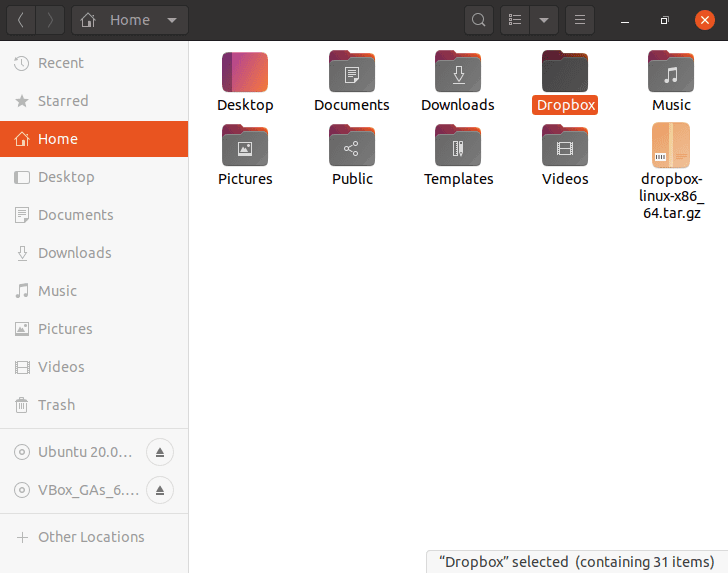Open Desktop in the sidebar
The height and width of the screenshot is (573, 728).
click(x=94, y=177)
